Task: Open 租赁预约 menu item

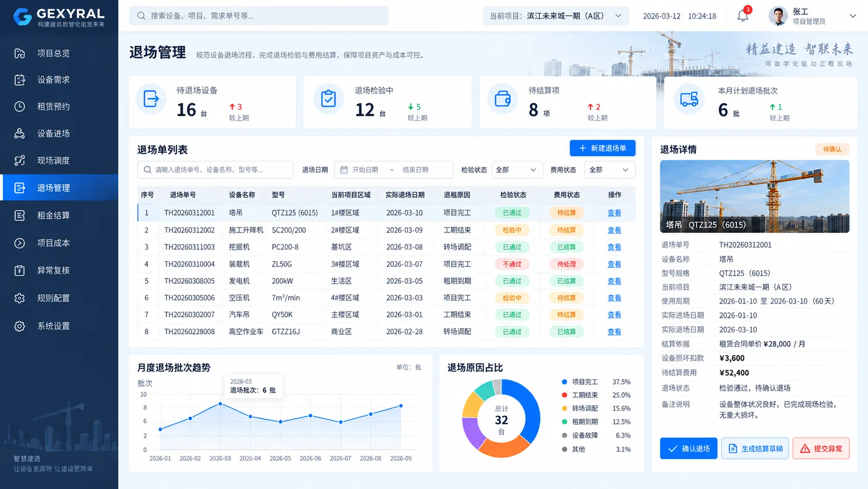Action: tap(60, 107)
